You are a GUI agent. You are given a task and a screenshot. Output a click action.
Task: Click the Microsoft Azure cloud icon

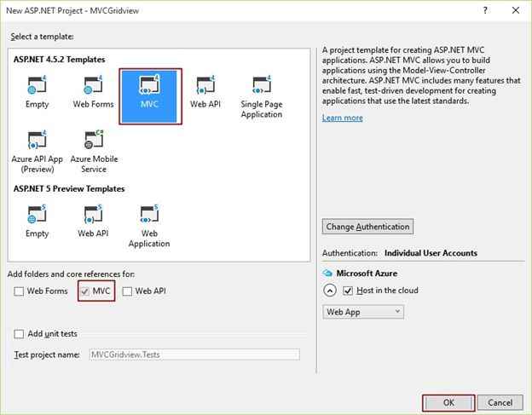(327, 273)
